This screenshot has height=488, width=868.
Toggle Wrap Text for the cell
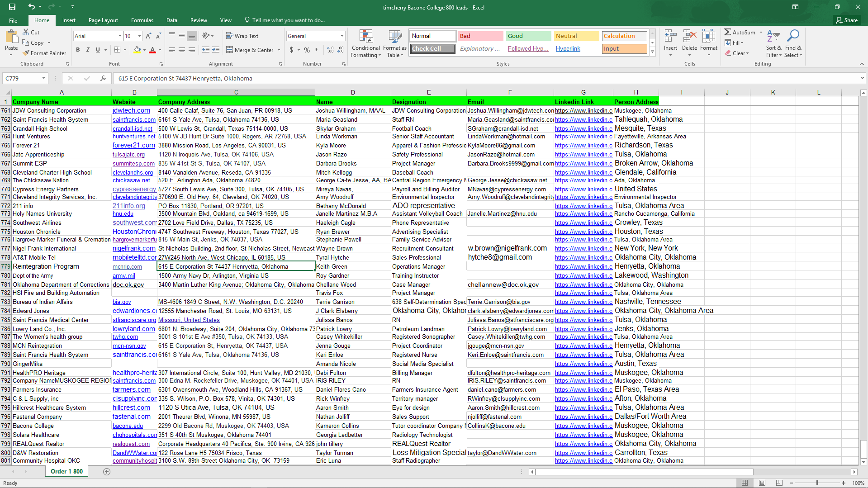coord(242,36)
